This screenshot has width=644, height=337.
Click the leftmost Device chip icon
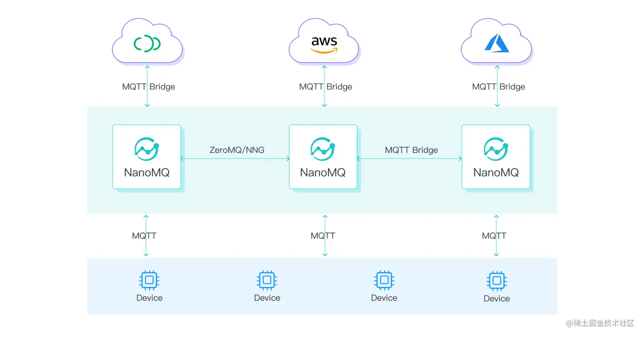149,280
